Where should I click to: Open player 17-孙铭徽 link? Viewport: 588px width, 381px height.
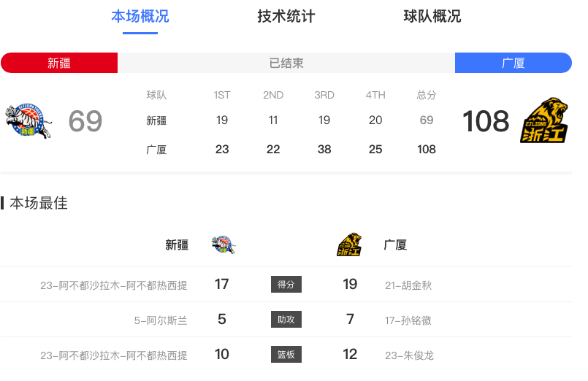408,320
